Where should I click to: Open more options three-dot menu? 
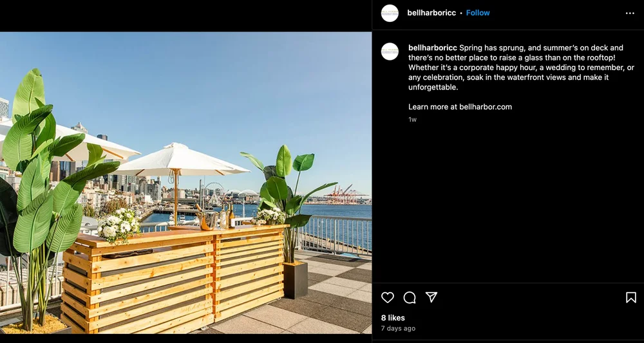tap(630, 13)
